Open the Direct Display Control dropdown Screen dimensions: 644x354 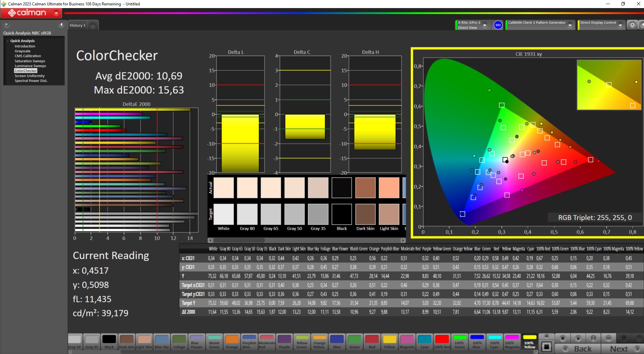(x=620, y=25)
